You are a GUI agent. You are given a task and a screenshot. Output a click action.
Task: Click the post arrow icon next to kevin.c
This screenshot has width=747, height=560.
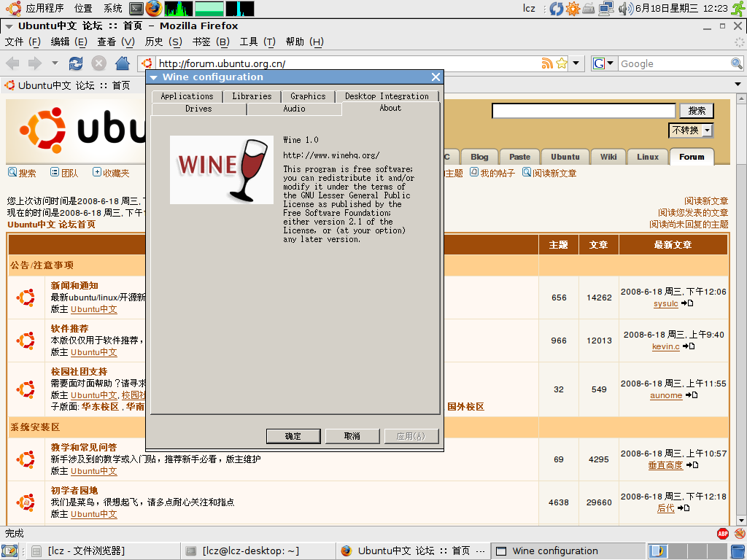click(x=689, y=346)
